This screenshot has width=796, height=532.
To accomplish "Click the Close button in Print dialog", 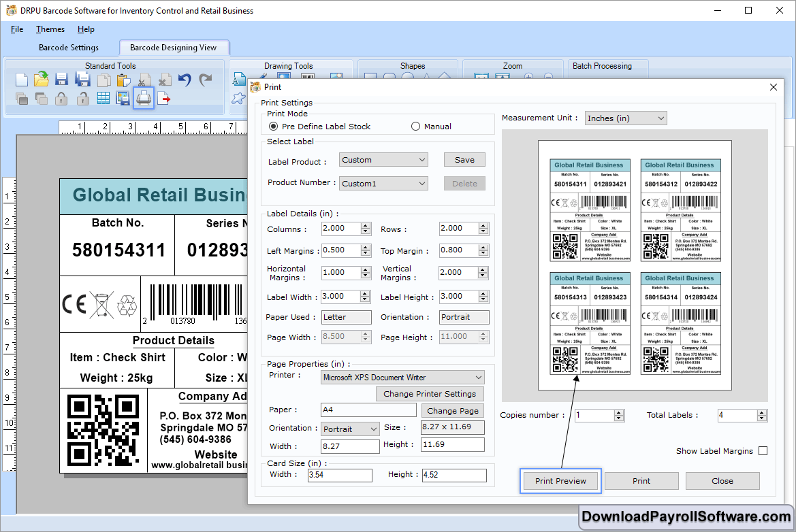I will [722, 481].
